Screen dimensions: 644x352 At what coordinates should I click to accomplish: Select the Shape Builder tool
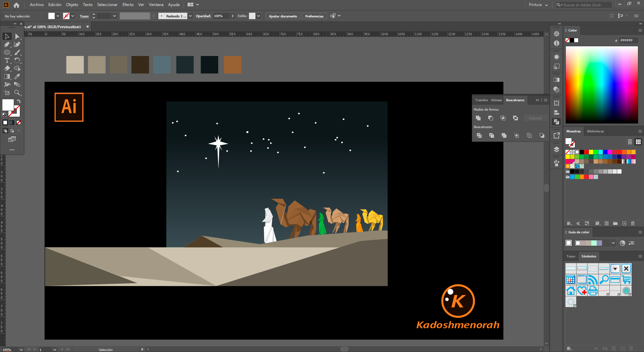17,68
